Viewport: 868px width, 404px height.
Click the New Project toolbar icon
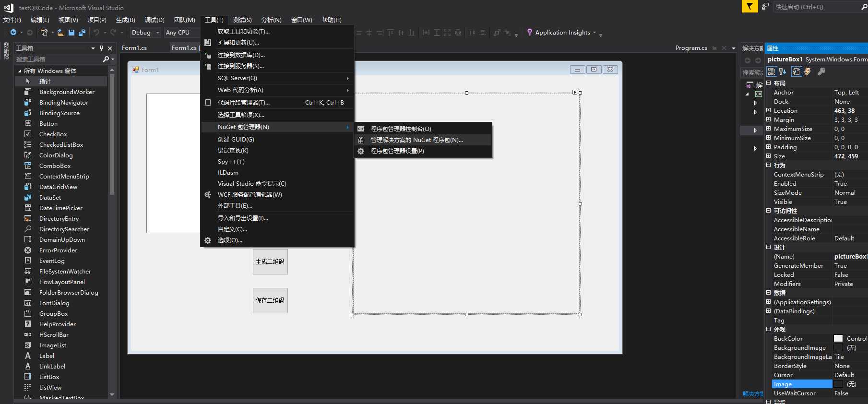pyautogui.click(x=44, y=33)
